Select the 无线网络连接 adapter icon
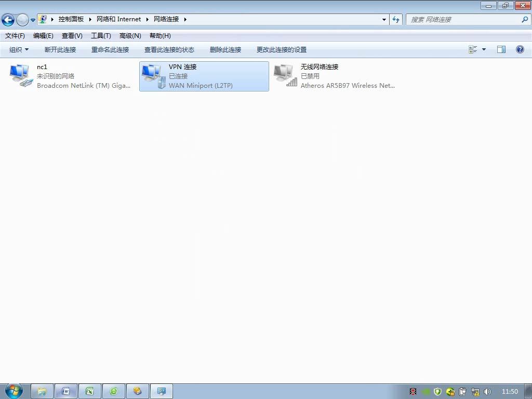Screen dimensions: 532x399 (x=285, y=76)
